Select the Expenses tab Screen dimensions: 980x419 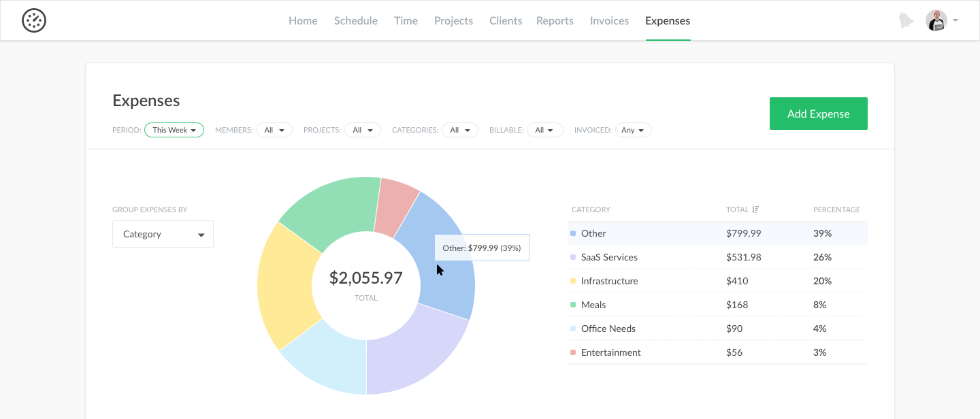coord(668,20)
